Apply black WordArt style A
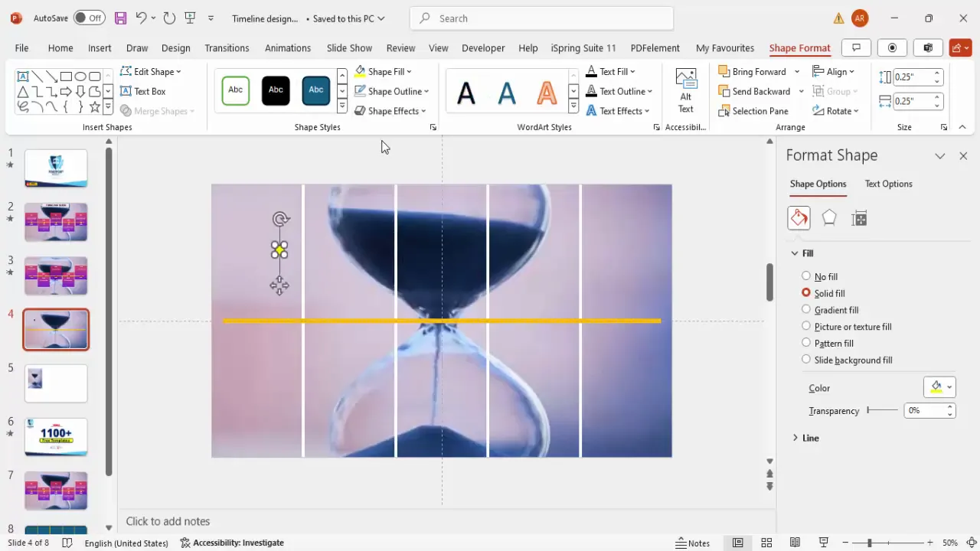 [466, 93]
